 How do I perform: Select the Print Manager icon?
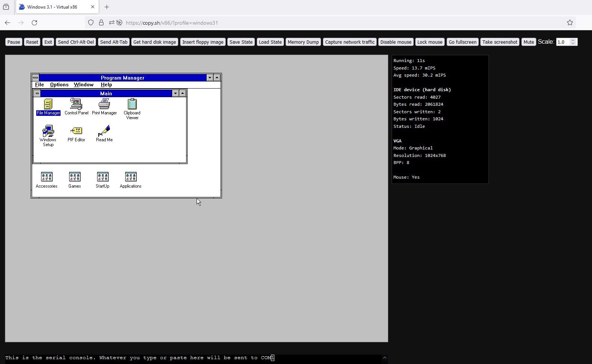pos(104,107)
